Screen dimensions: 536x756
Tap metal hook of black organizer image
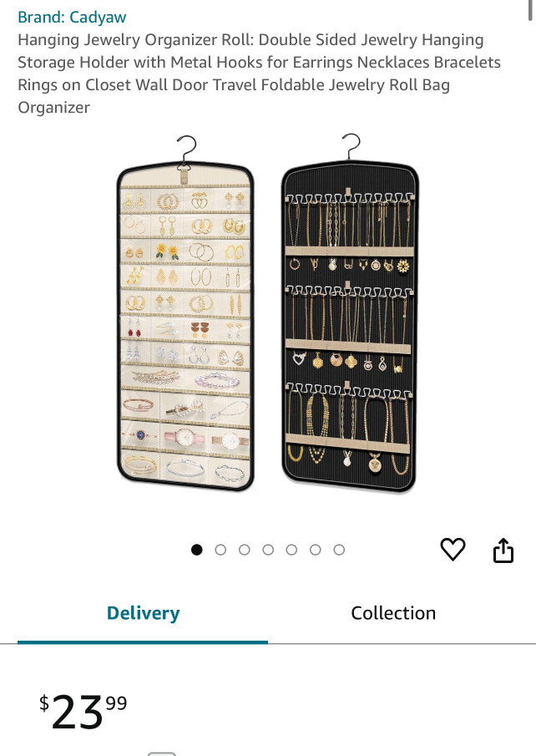(x=351, y=146)
